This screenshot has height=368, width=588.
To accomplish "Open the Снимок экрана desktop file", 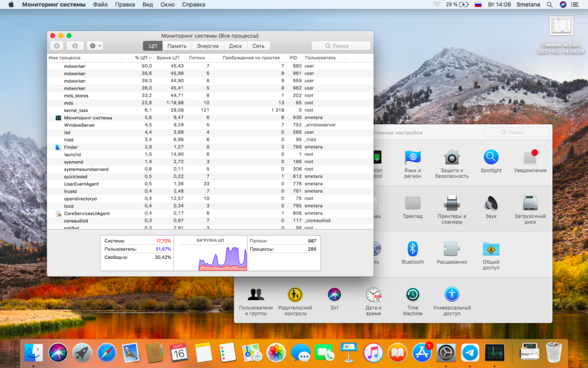I will point(561,35).
